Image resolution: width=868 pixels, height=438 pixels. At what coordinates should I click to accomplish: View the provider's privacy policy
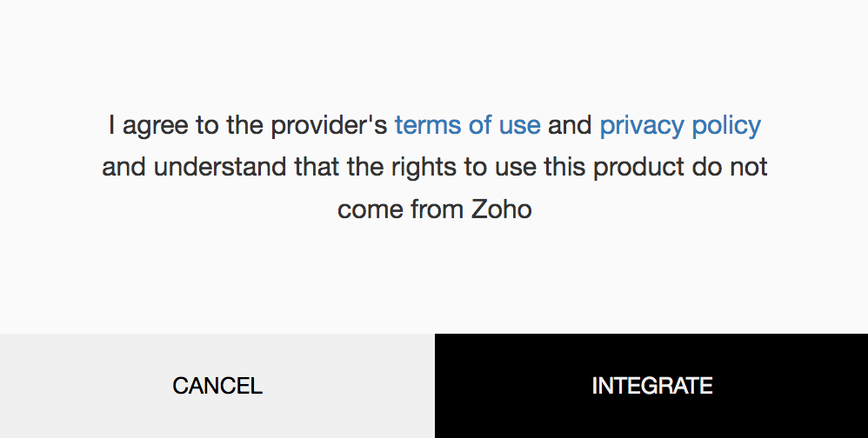click(680, 126)
